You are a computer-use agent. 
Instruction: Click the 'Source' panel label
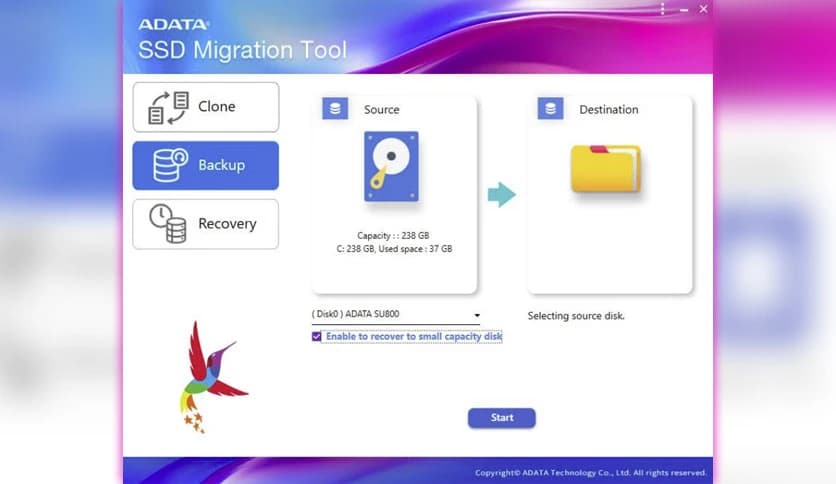click(x=382, y=110)
